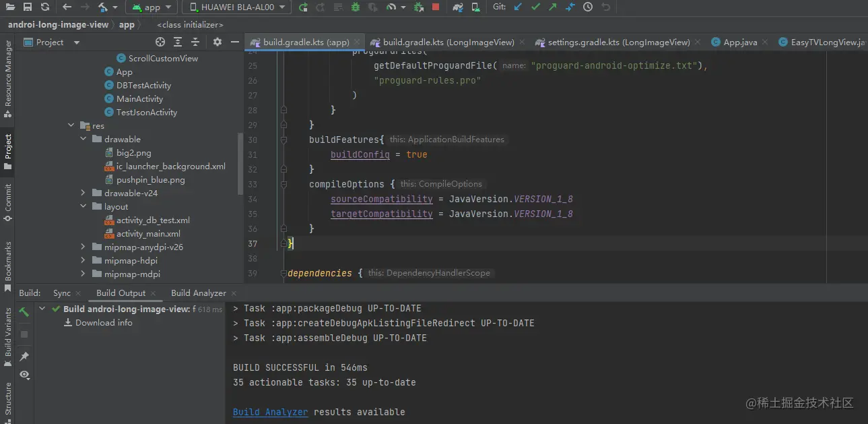Screen dimensions: 868x424
Task: Click the Make Project hammer in the top toolbar
Action: pos(103,7)
